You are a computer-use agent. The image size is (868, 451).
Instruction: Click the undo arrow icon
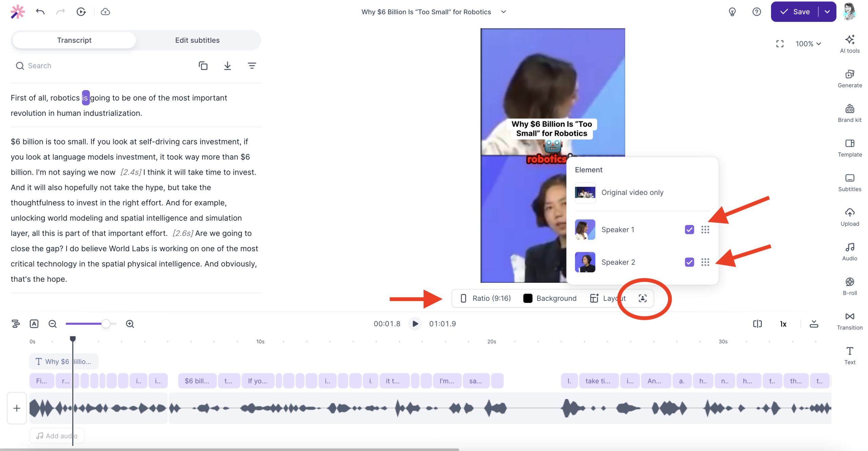(40, 12)
